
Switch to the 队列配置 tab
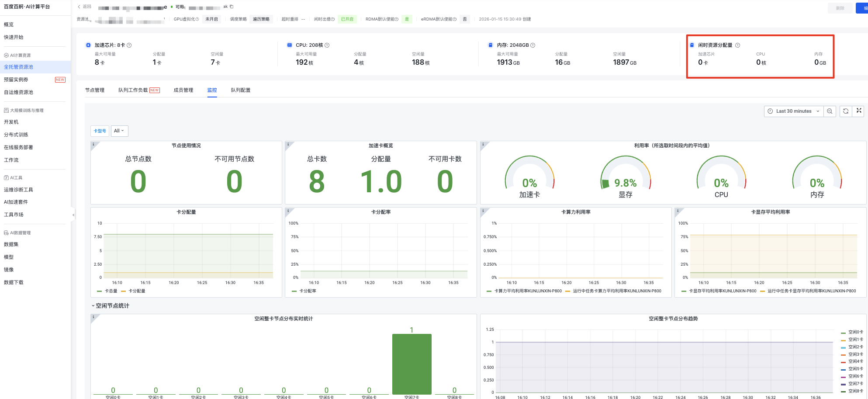point(241,90)
